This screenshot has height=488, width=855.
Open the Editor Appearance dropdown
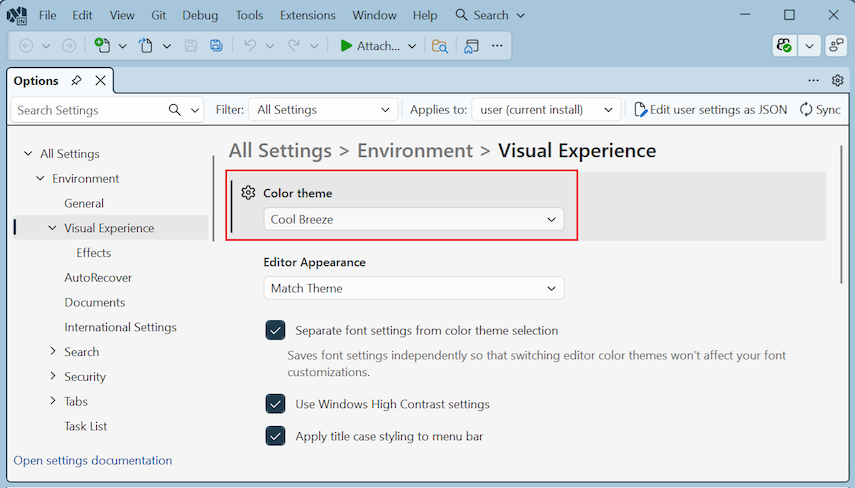coord(413,288)
